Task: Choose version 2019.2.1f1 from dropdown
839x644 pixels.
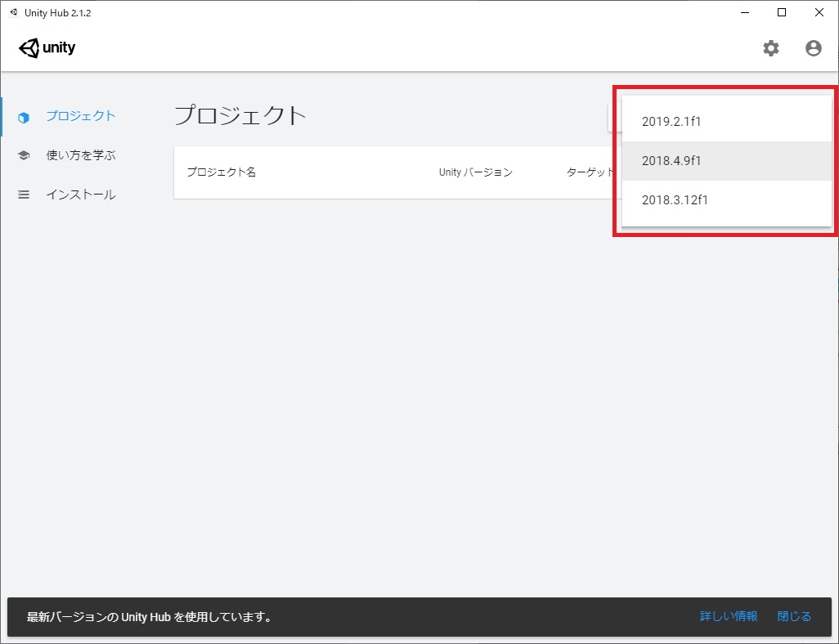Action: tap(727, 122)
